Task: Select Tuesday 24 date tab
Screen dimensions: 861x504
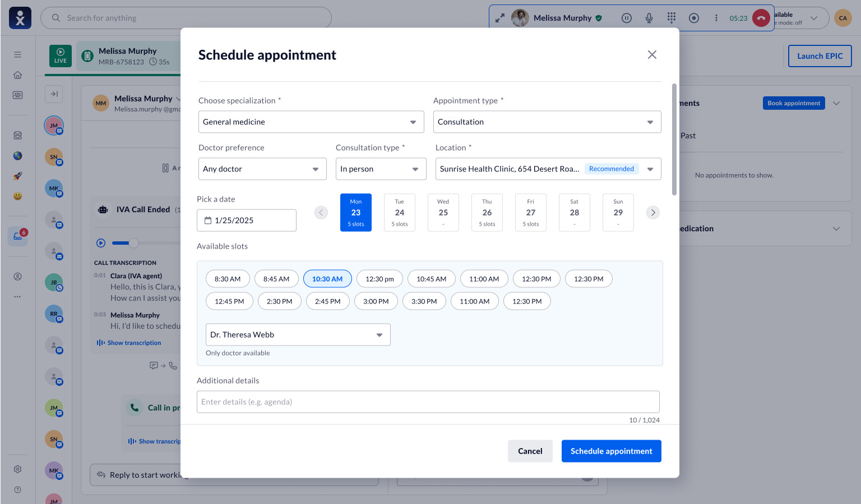Action: 400,213
